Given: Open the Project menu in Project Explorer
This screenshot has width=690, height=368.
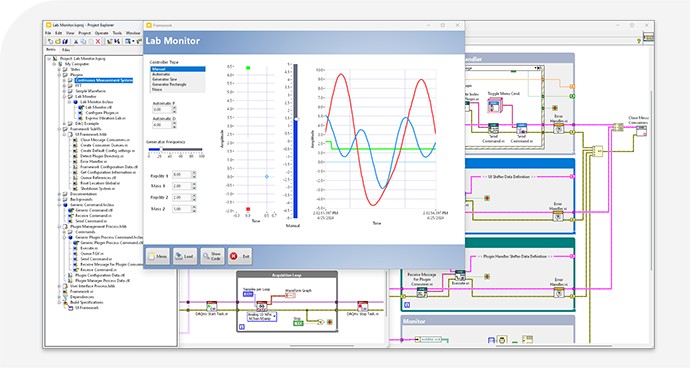Looking at the screenshot, I should tap(84, 33).
